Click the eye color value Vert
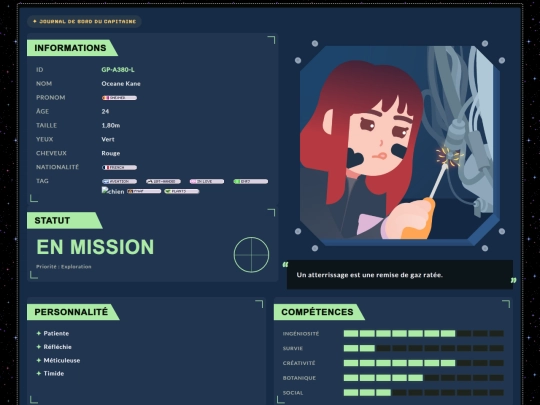This screenshot has width=540, height=405. point(108,139)
